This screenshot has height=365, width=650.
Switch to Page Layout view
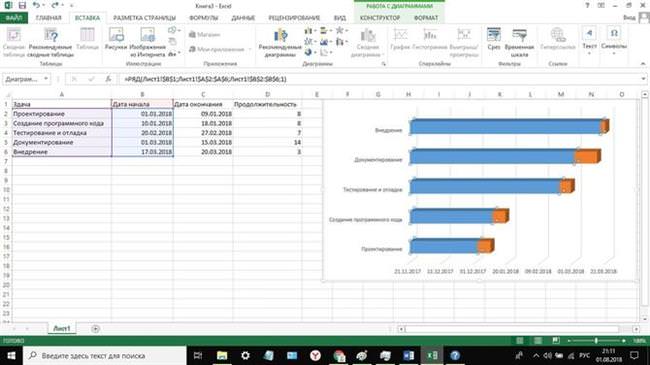538,341
